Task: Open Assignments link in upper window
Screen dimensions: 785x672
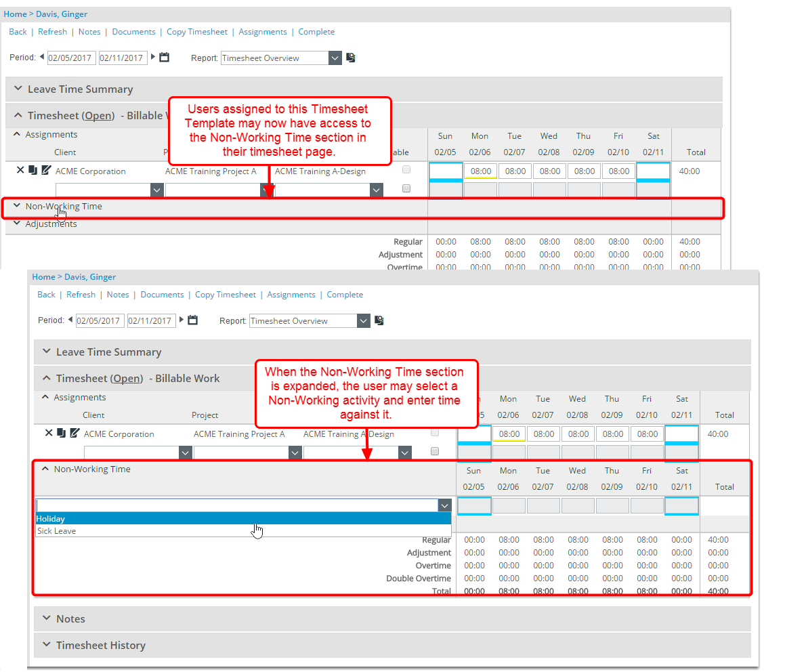Action: pos(263,32)
